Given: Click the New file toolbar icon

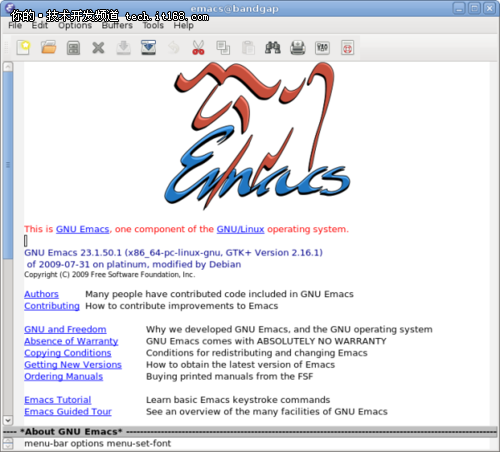Looking at the screenshot, I should (23, 48).
